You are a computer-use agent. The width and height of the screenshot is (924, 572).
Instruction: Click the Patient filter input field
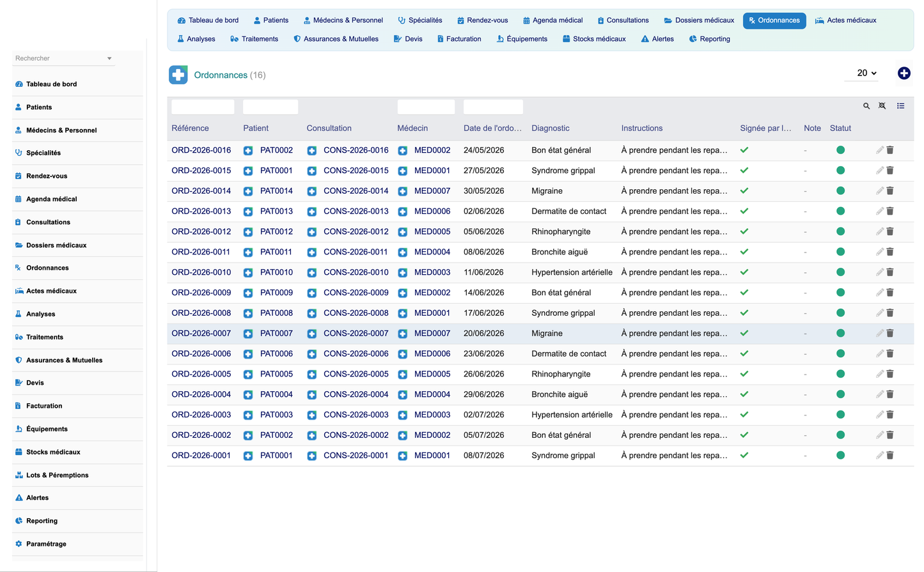point(270,107)
